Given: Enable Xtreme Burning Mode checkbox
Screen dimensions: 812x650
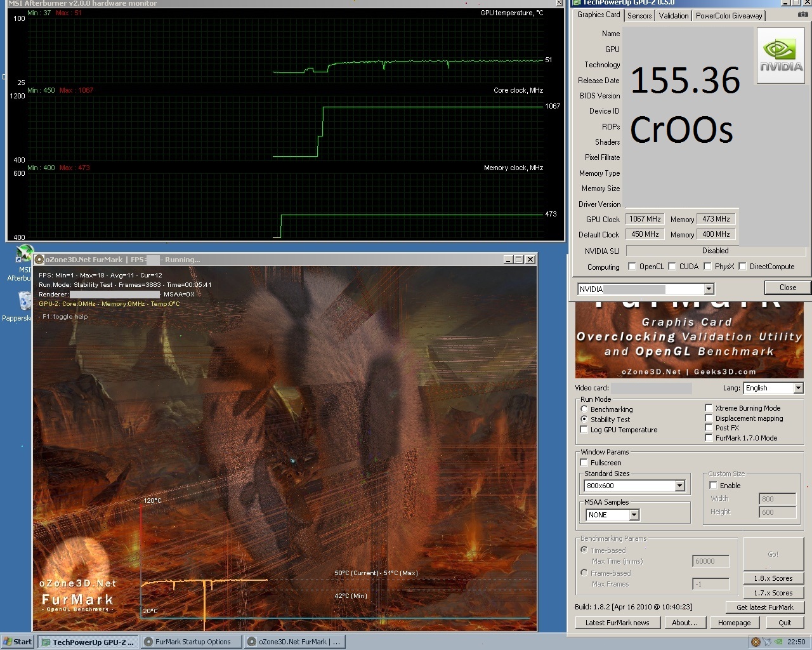Looking at the screenshot, I should click(709, 408).
